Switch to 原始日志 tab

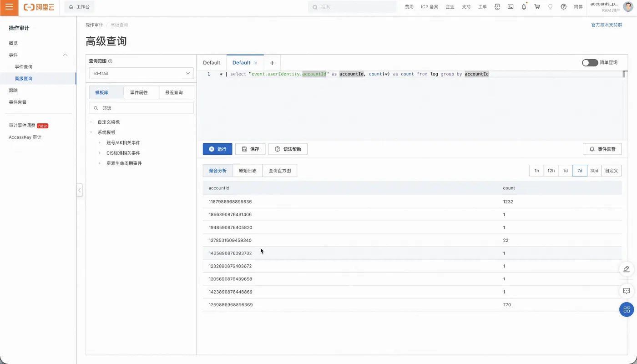point(248,171)
